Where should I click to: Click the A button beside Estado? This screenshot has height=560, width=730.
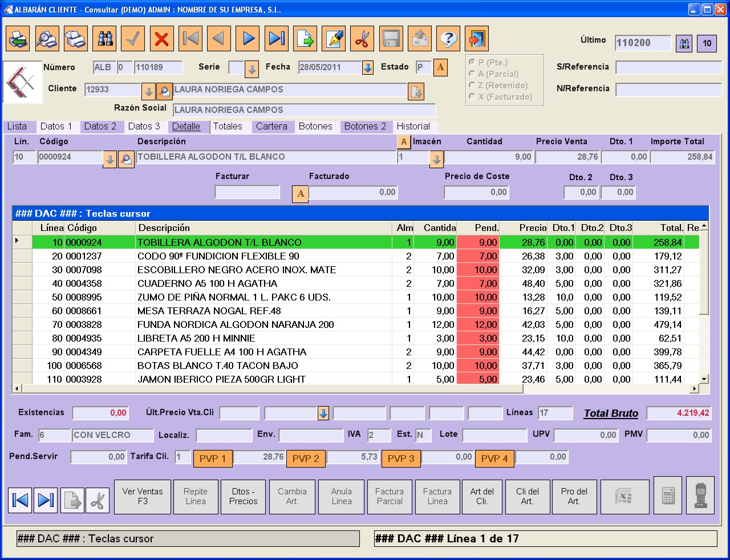(440, 67)
